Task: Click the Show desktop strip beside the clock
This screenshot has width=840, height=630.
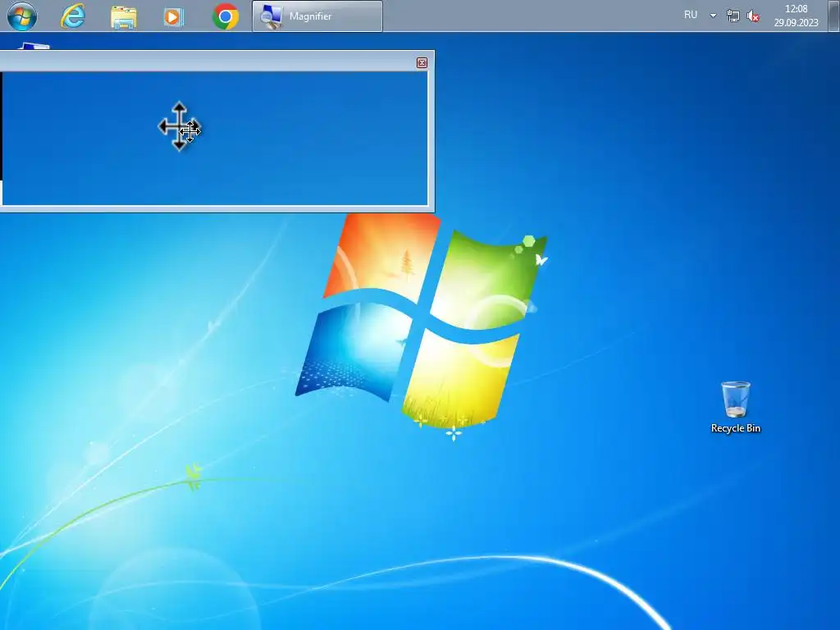Action: point(833,16)
